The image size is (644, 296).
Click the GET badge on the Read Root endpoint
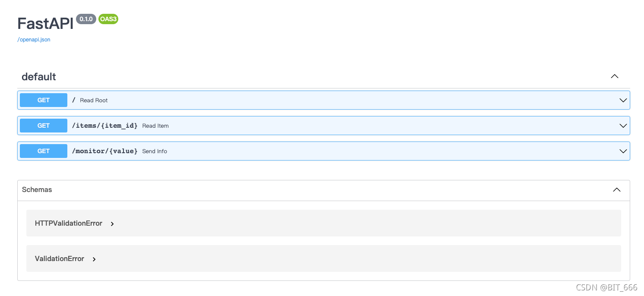click(43, 100)
